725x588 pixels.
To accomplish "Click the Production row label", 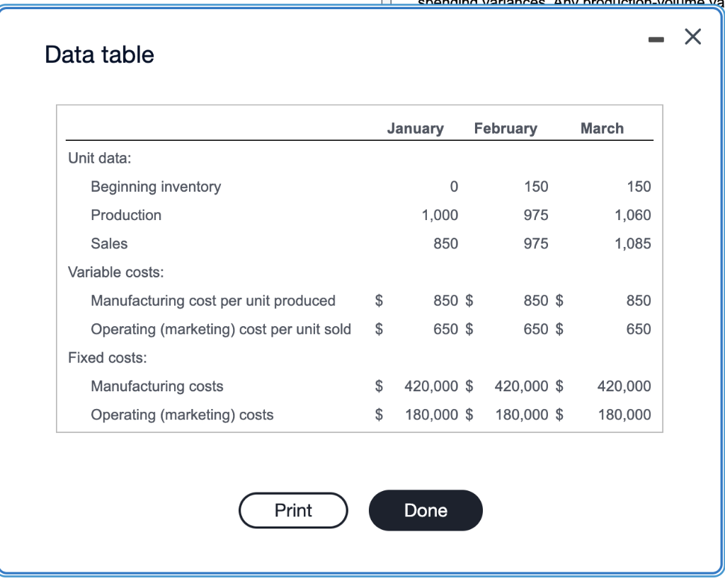I will (x=126, y=215).
